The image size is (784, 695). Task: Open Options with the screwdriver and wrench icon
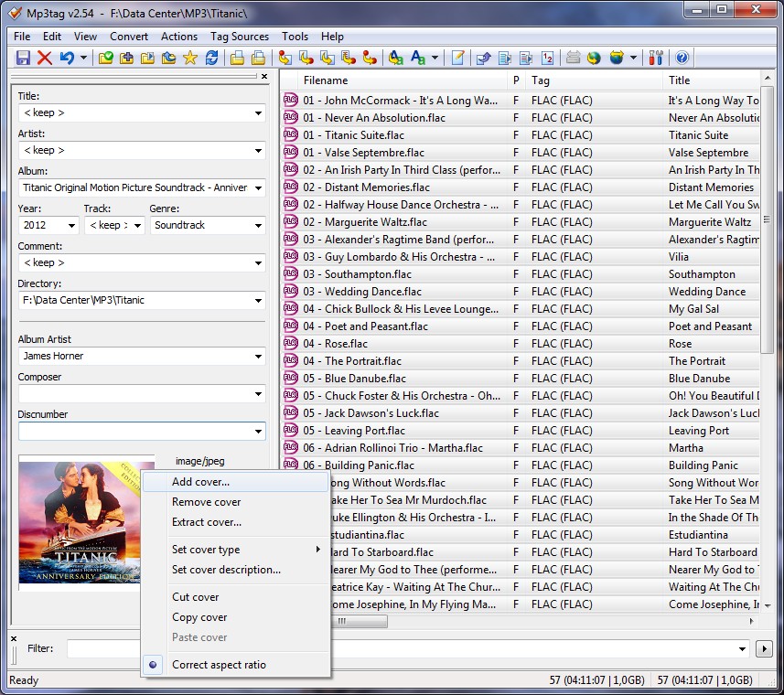click(x=656, y=58)
